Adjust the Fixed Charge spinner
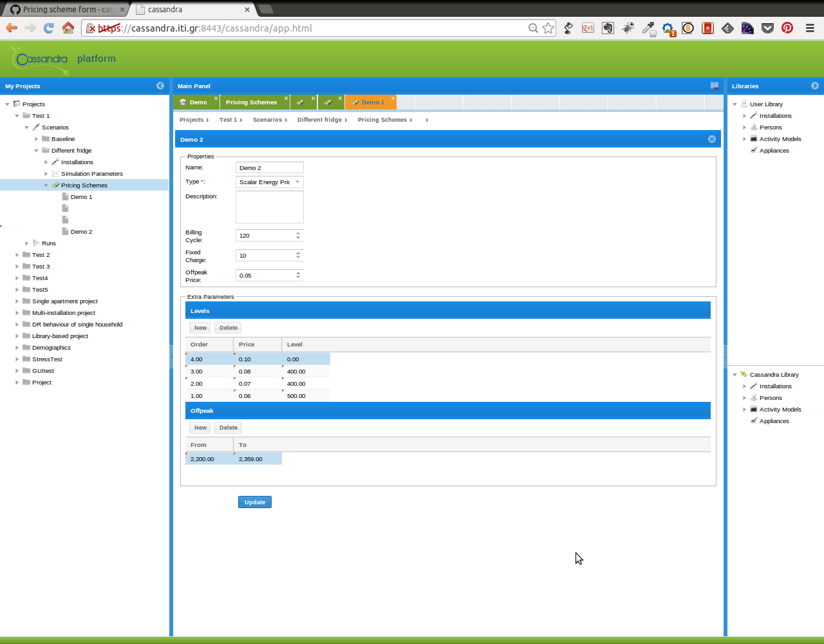824x644 pixels. tap(298, 256)
